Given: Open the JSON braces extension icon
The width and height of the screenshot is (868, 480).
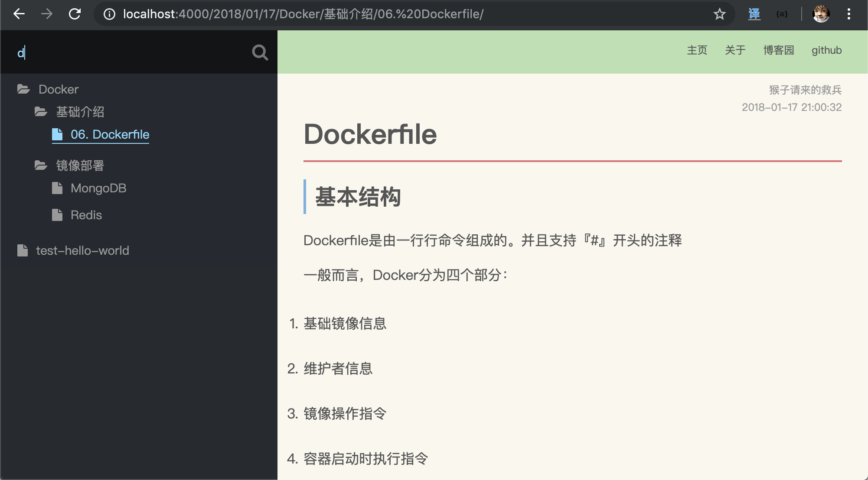Looking at the screenshot, I should [x=782, y=14].
